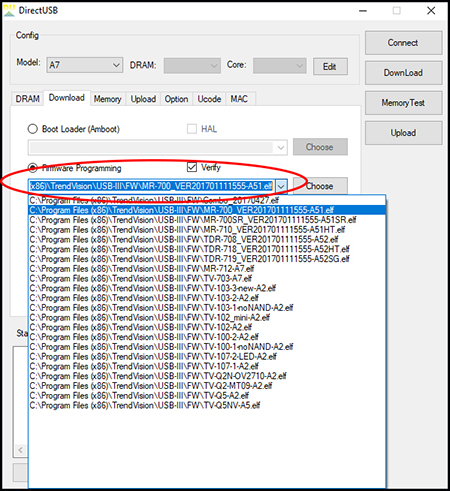Click the firmware path field showing MR-700

[x=152, y=186]
